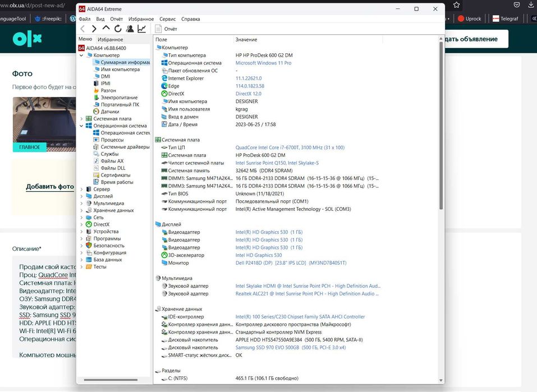The width and height of the screenshot is (537, 392).
Task: Open the Microsoft Windows 11 Pro link
Action: [263, 63]
